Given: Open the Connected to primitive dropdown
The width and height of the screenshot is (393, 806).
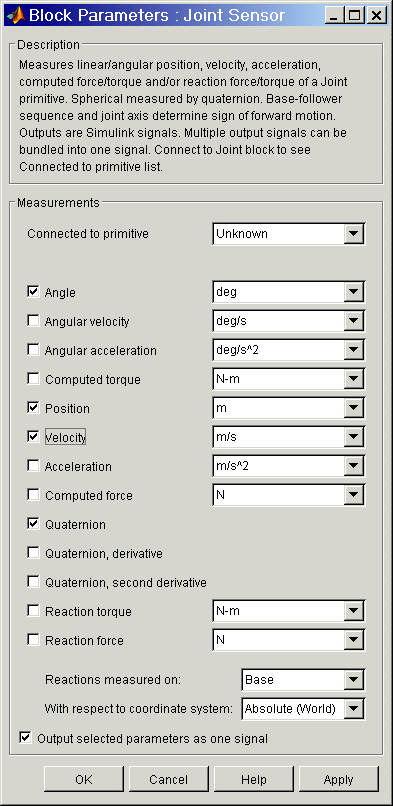Looking at the screenshot, I should point(288,234).
